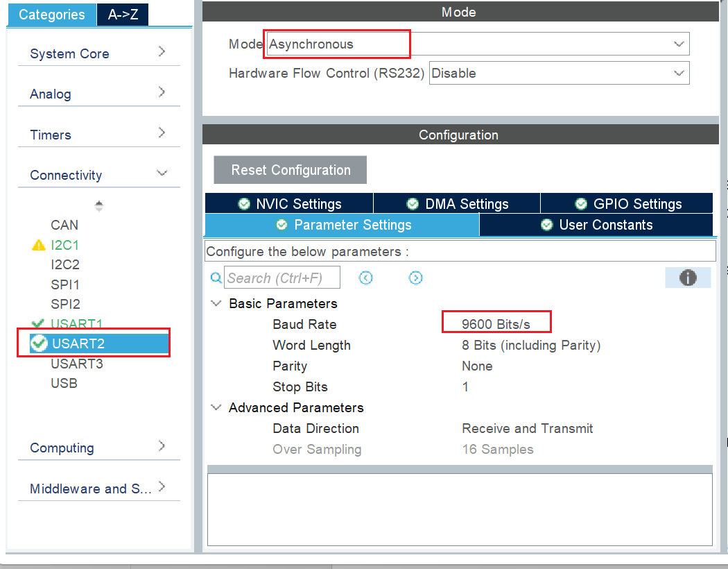The width and height of the screenshot is (728, 569).
Task: Open Hardware Flow Control dropdown
Action: 559,73
